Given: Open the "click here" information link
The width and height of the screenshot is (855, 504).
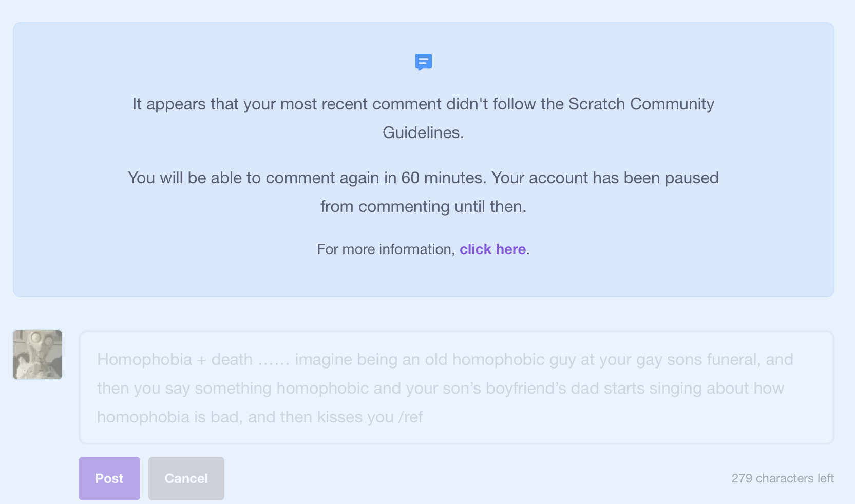Looking at the screenshot, I should click(x=492, y=249).
